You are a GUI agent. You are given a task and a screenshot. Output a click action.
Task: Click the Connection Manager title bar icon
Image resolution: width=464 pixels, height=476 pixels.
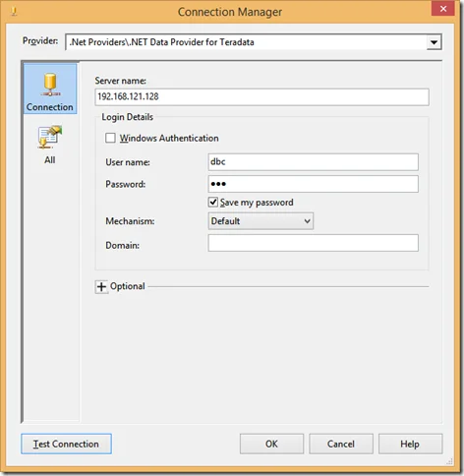(x=14, y=12)
